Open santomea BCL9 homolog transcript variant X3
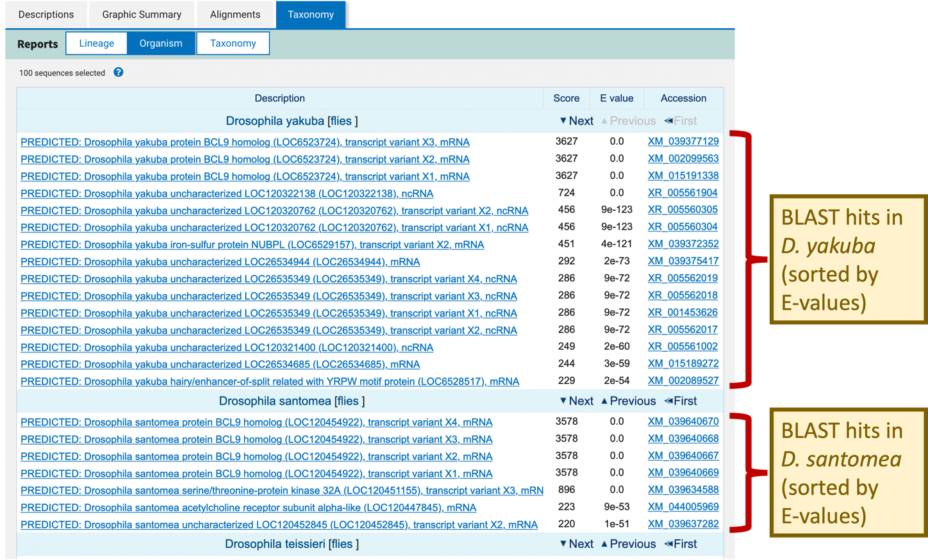The image size is (928, 560). 256,440
